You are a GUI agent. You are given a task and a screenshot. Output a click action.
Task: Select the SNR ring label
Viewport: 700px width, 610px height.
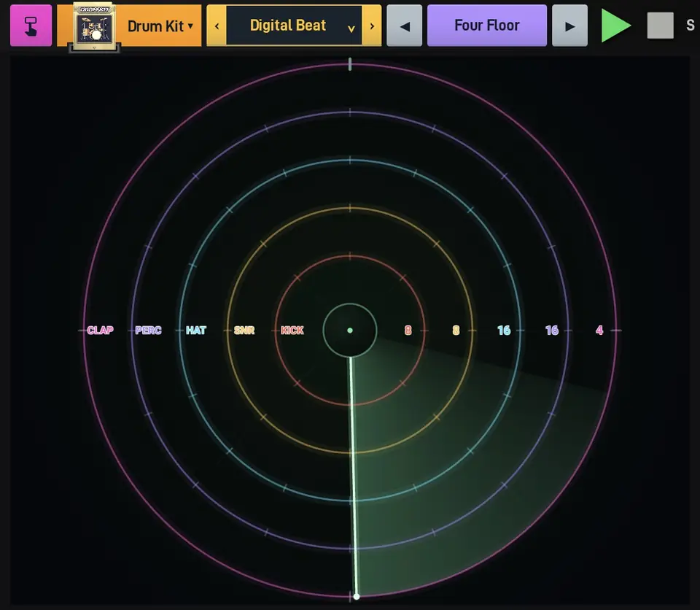tap(244, 331)
